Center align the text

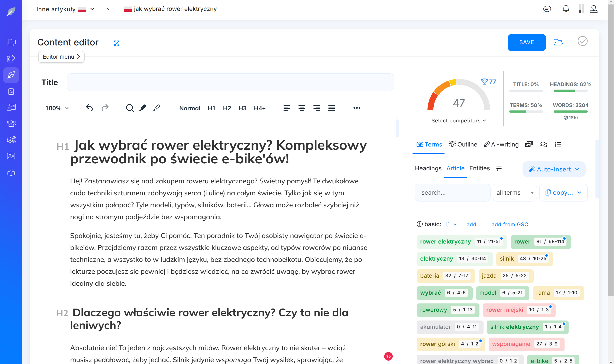point(302,108)
